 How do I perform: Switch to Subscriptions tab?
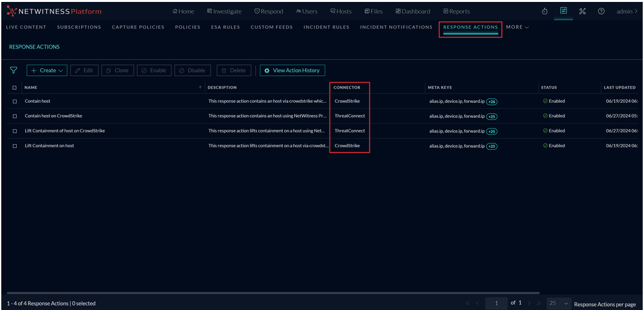tap(79, 27)
